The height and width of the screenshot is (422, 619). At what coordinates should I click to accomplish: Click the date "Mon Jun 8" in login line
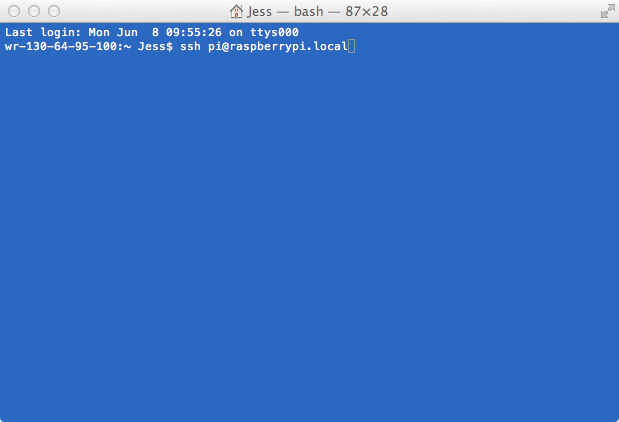click(124, 32)
